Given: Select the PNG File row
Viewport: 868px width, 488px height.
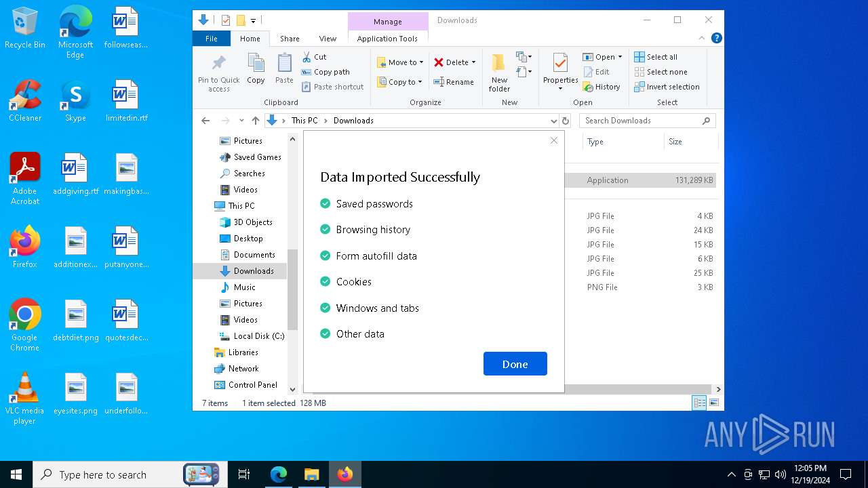Looking at the screenshot, I should click(640, 287).
